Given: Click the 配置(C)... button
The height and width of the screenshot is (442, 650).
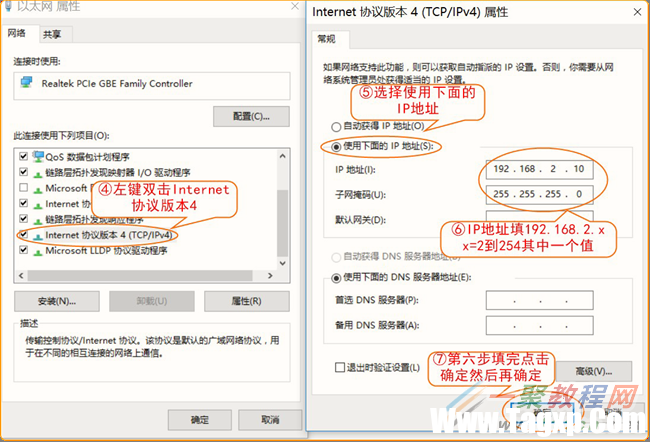Looking at the screenshot, I should [x=251, y=117].
